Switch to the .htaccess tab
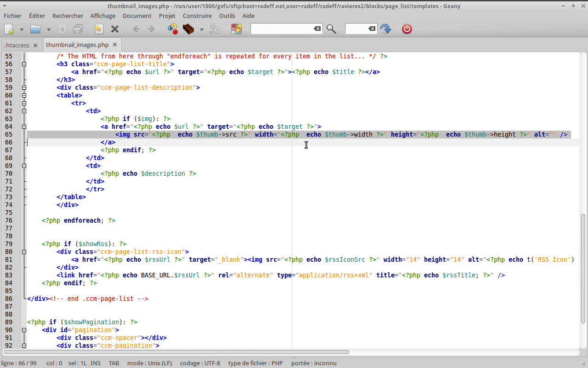588x368 pixels. (17, 45)
